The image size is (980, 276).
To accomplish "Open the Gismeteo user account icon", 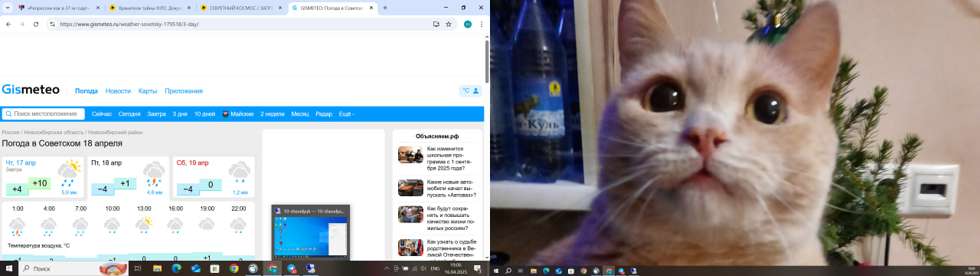I will (x=476, y=90).
